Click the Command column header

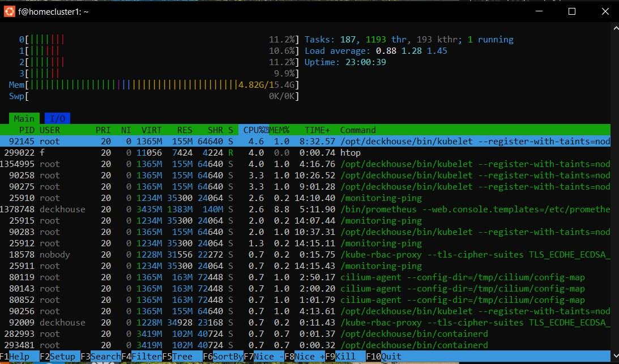(x=358, y=130)
